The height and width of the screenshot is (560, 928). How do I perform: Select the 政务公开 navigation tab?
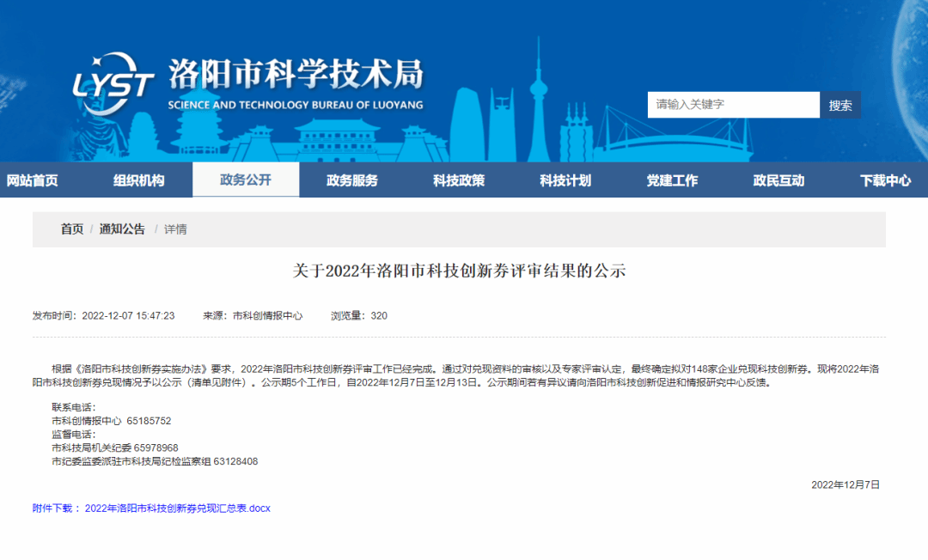[x=246, y=180]
